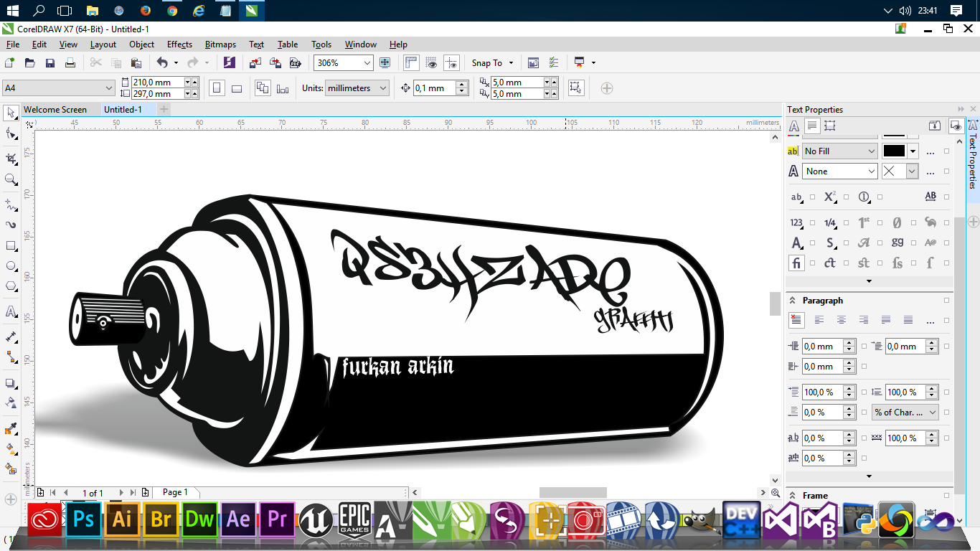980x551 pixels.
Task: Click the Import icon
Action: point(255,63)
